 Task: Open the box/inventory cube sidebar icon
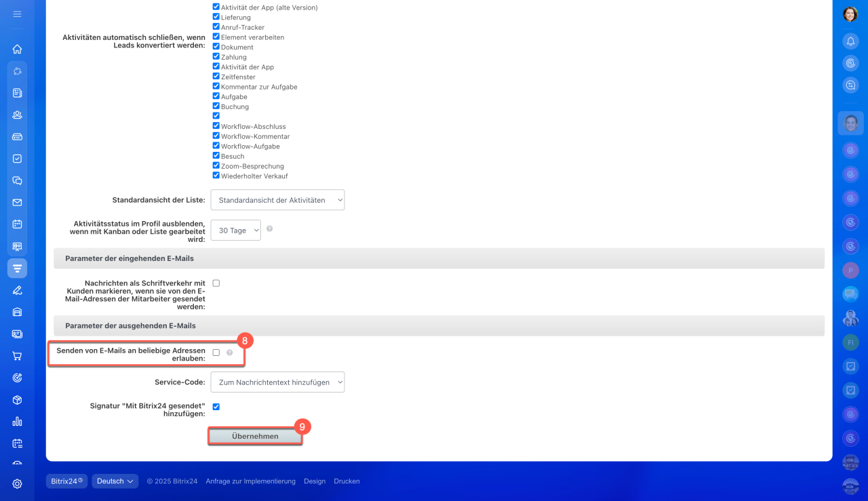click(x=18, y=400)
